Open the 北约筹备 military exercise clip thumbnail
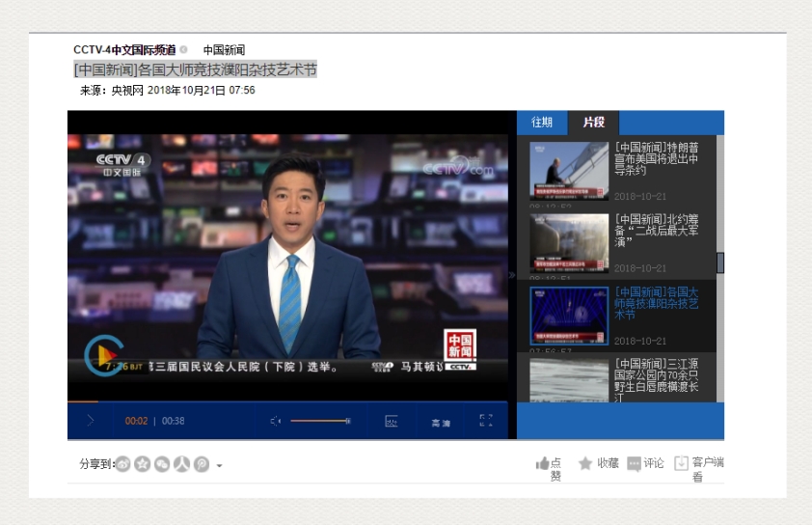The image size is (812, 525). pyautogui.click(x=569, y=241)
